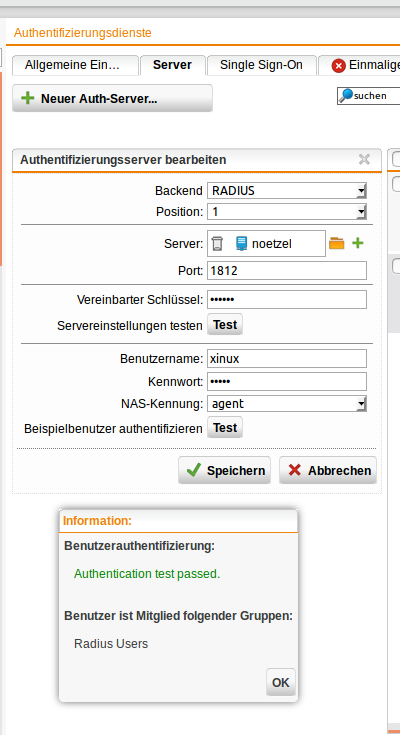Click Abbrechen button
The height and width of the screenshot is (735, 400).
pos(328,470)
